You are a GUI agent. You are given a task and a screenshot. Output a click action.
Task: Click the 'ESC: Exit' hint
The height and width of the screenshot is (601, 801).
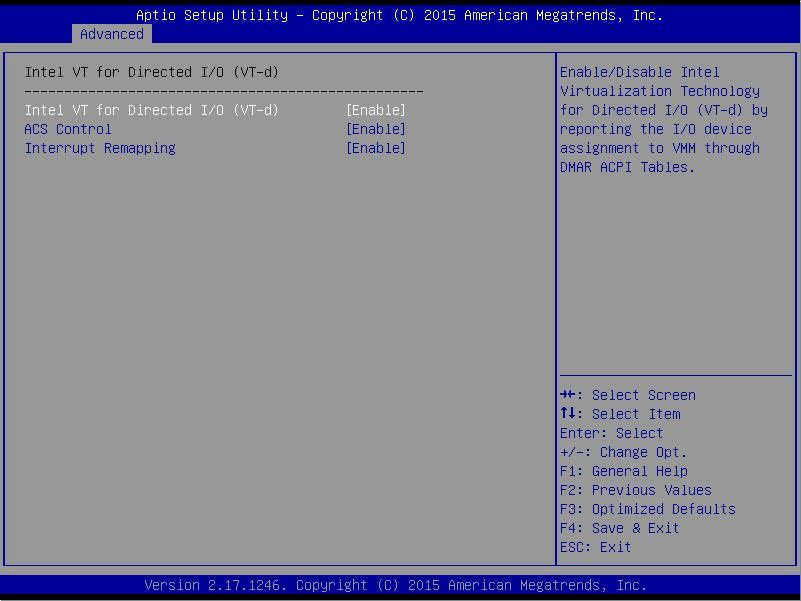coord(596,547)
